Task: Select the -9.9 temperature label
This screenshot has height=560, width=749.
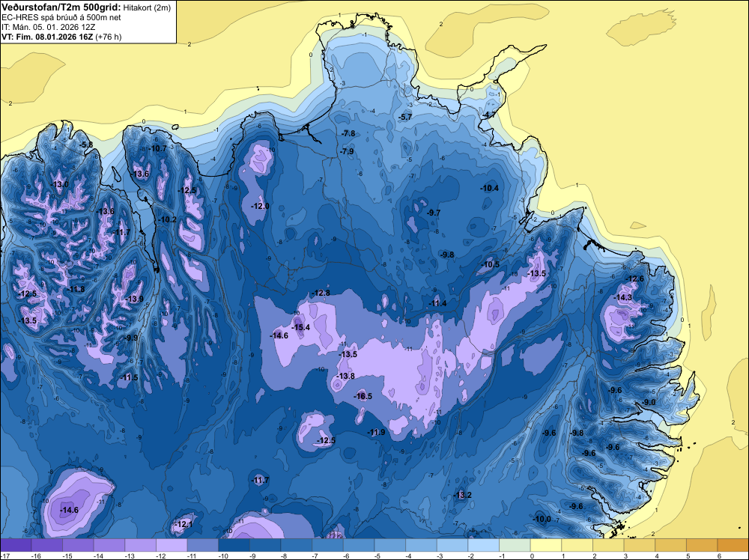Action: [131, 338]
